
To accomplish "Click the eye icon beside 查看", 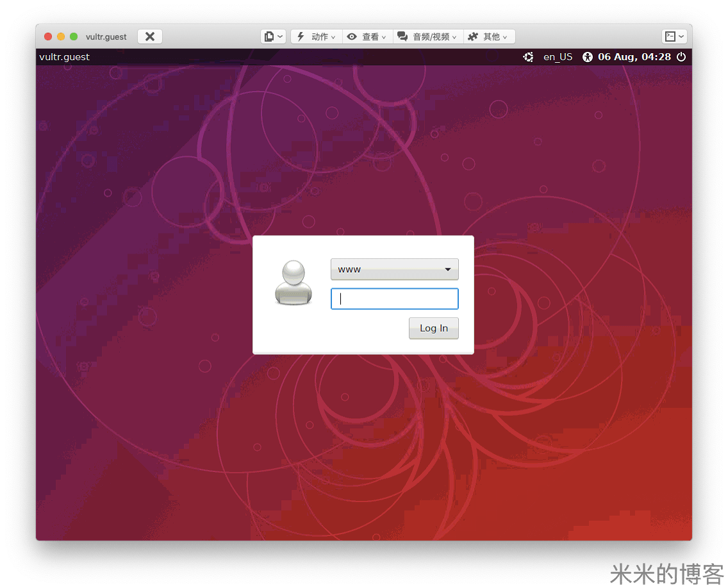I will (x=353, y=37).
